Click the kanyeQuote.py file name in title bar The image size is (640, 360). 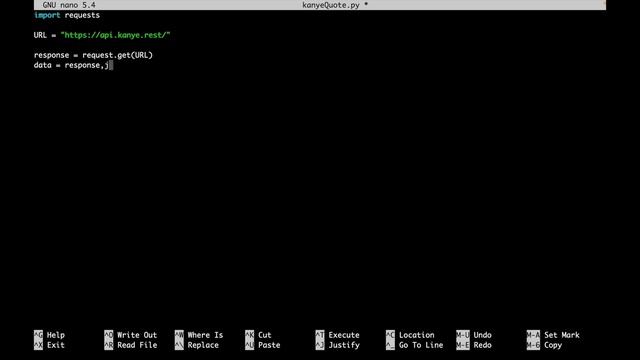[x=331, y=5]
